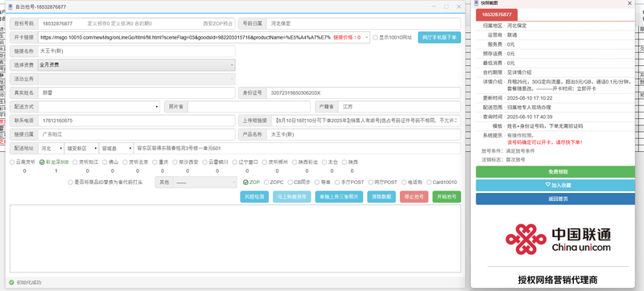Open the 活动业务 dropdown
The width and height of the screenshot is (644, 291).
(136, 79)
